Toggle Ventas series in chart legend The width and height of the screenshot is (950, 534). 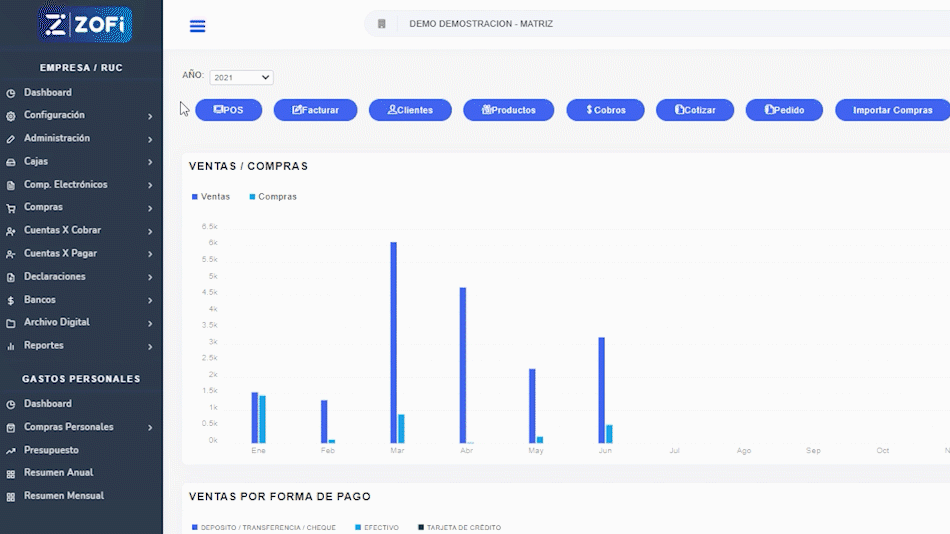[x=211, y=197]
